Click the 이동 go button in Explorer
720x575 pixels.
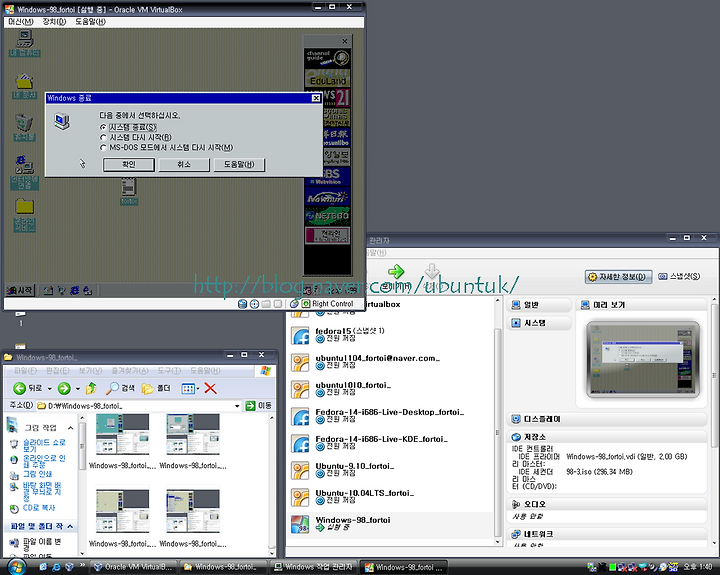point(259,406)
